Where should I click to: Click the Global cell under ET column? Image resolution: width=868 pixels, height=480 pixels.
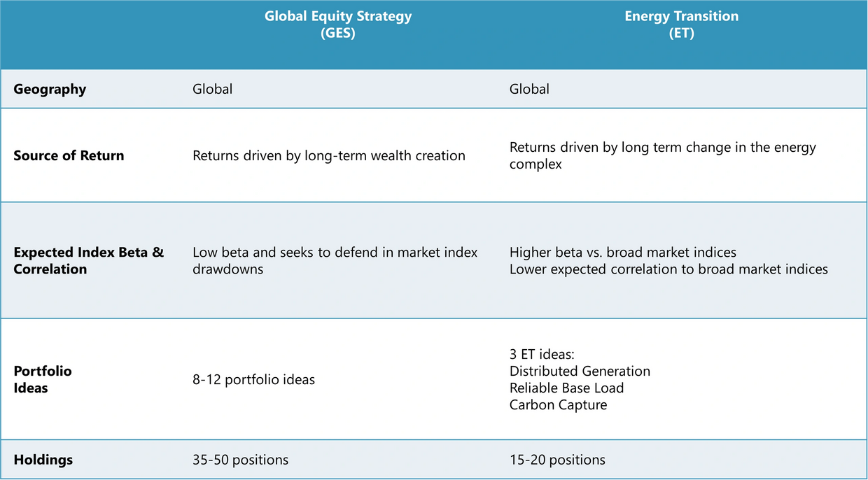click(x=529, y=89)
